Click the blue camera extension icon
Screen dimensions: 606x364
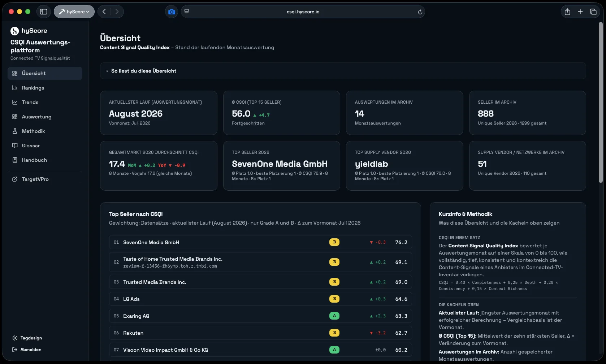tap(172, 12)
